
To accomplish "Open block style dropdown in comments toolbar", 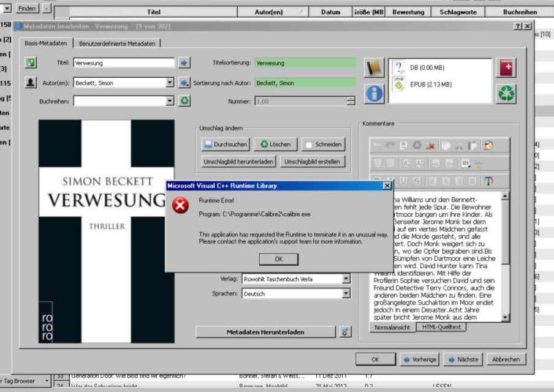I will 466,163.
